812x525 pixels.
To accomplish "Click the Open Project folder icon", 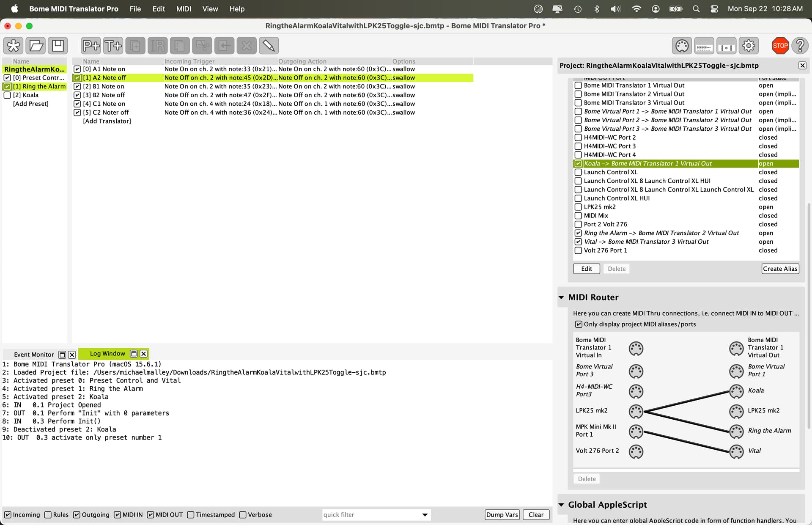I will (36, 46).
